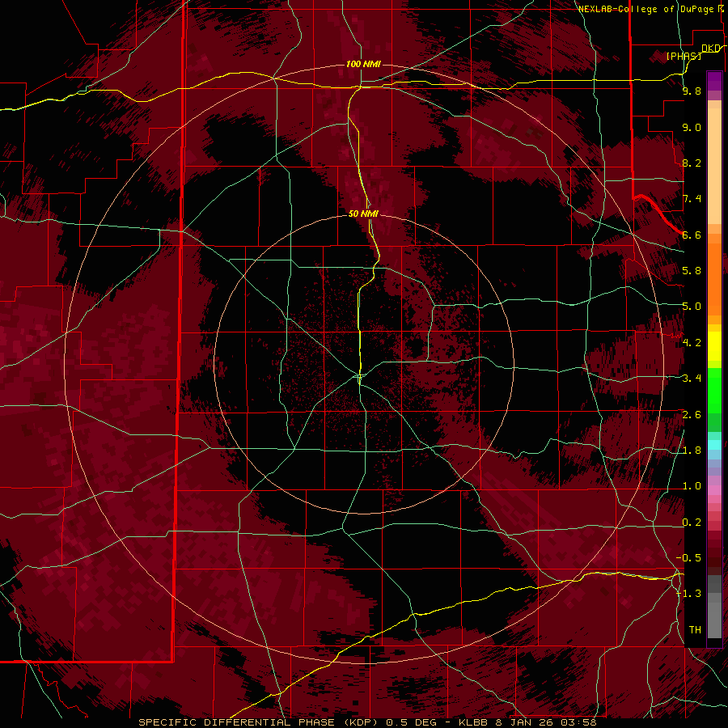The width and height of the screenshot is (728, 728).
Task: Click the 9.8 value on the color scale
Action: [x=692, y=91]
